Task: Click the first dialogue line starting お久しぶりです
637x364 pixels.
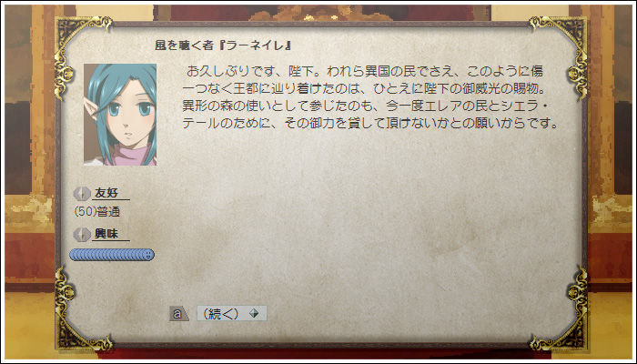Action: (x=364, y=72)
